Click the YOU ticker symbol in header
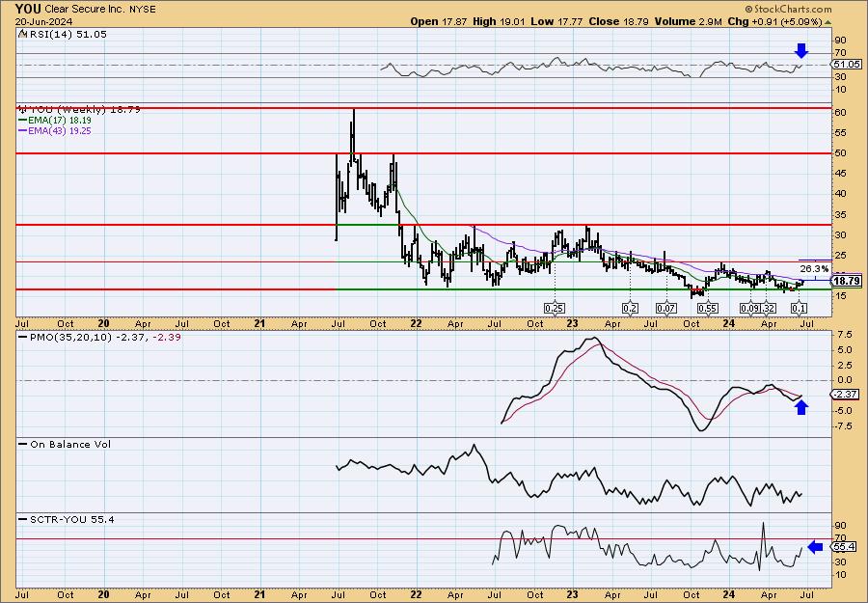Image resolution: width=868 pixels, height=603 pixels. (28, 9)
